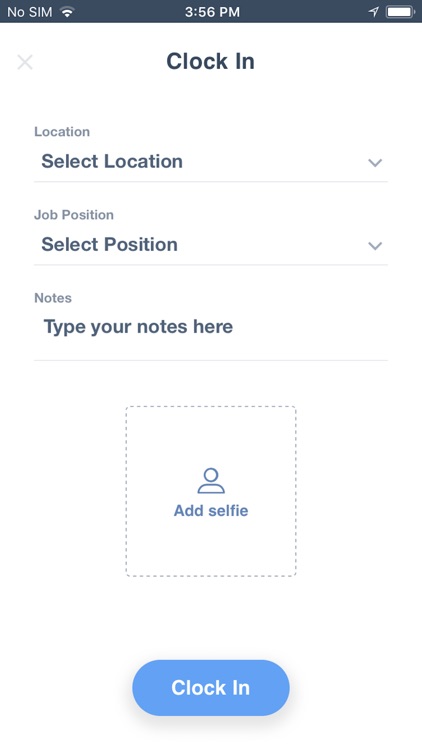The image size is (422, 750).
Task: Tap the Add selfie text link
Action: [211, 510]
